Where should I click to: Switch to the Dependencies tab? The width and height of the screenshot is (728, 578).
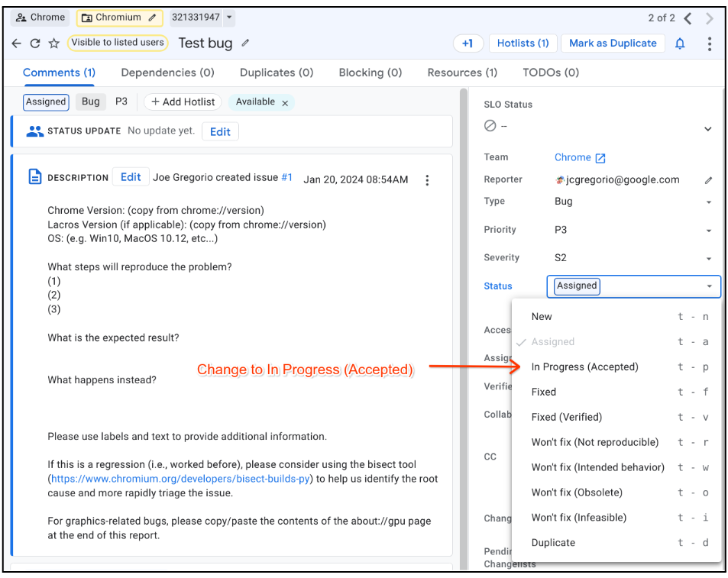pyautogui.click(x=167, y=73)
